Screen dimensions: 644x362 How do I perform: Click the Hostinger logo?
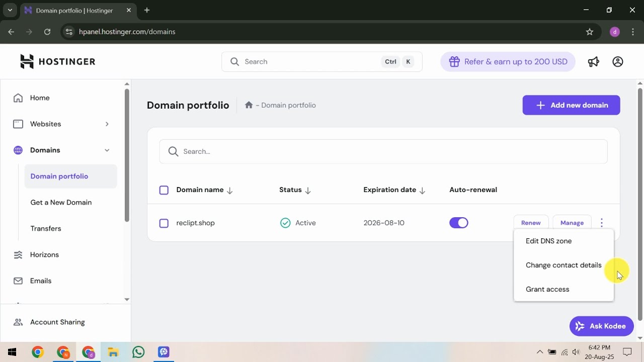(x=57, y=61)
